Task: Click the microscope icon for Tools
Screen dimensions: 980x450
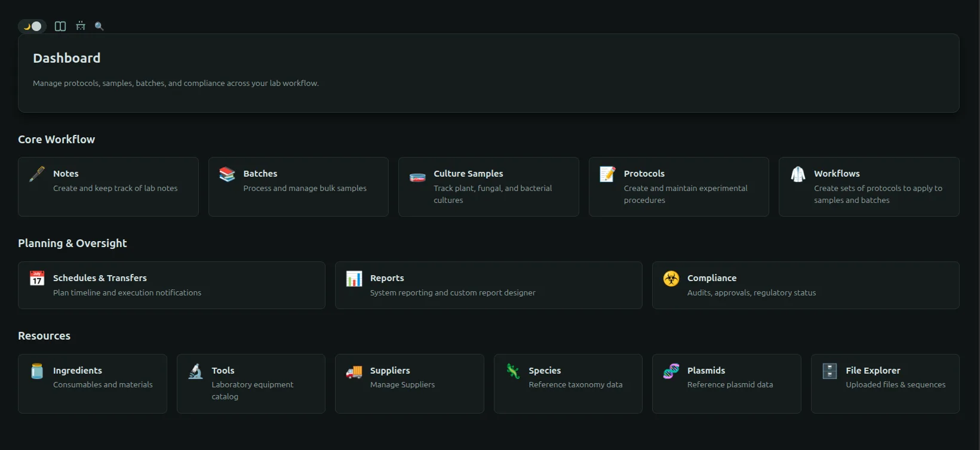Action: (196, 371)
